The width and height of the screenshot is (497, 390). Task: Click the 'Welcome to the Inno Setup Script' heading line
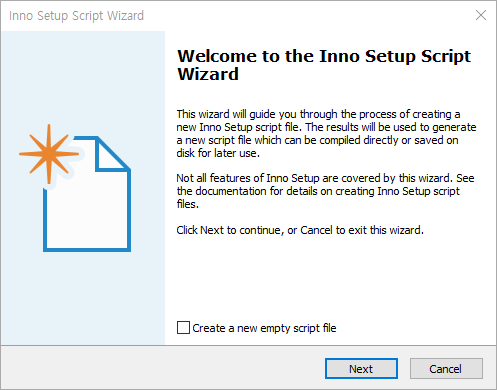pos(324,56)
